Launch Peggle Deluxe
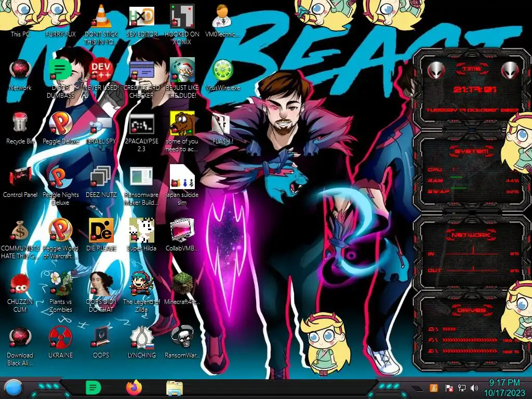Image resolution: width=532 pixels, height=399 pixels. click(x=60, y=128)
